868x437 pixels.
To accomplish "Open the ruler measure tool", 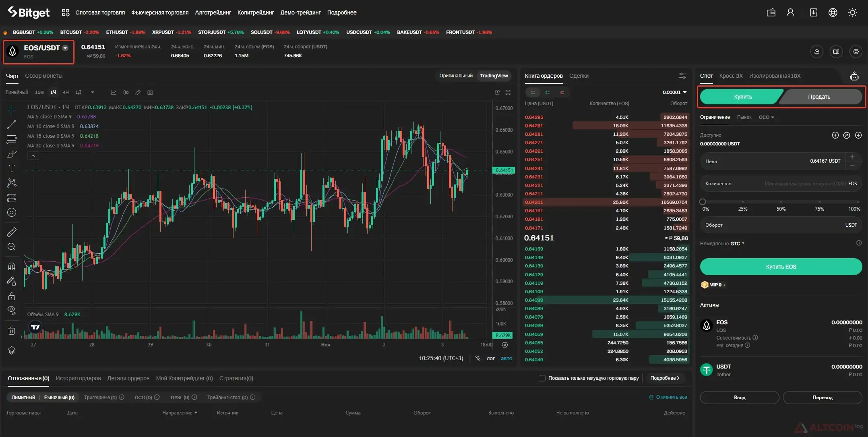I will (12, 232).
